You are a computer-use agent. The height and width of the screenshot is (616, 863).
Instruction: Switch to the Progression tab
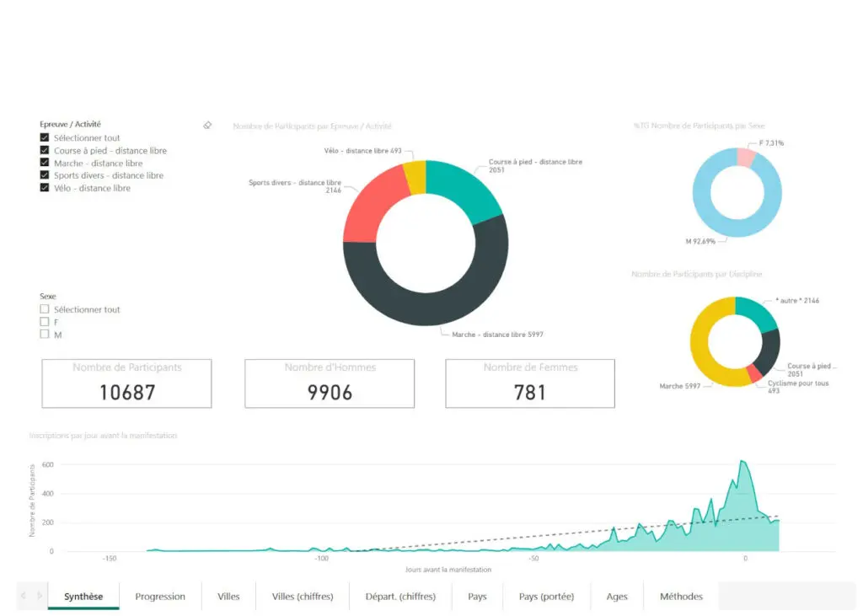160,597
